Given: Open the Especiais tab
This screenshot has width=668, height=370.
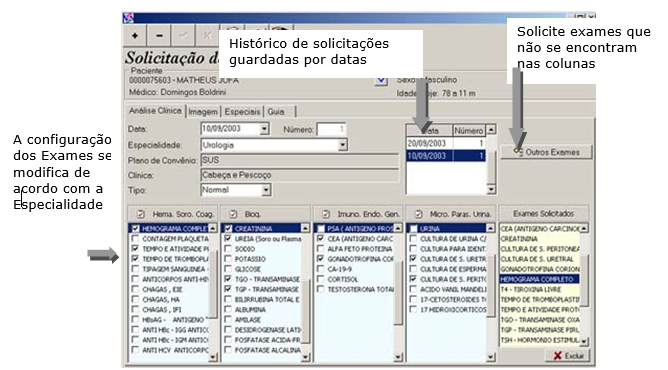Looking at the screenshot, I should pos(242,112).
